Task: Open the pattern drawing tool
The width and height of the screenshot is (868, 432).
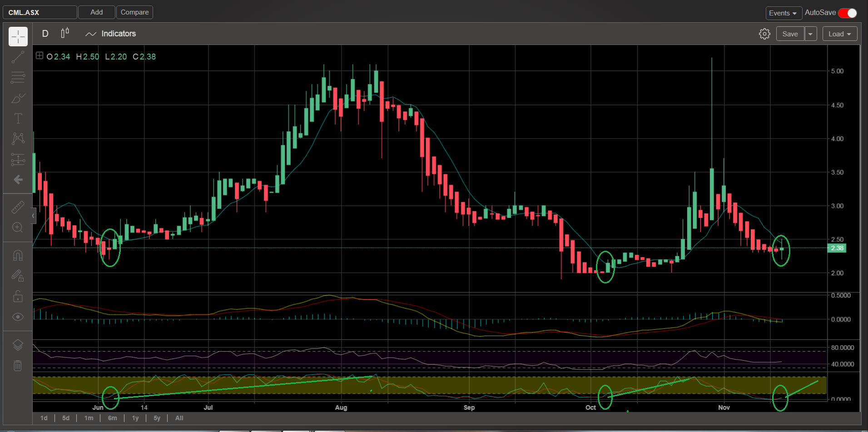Action: (x=18, y=139)
